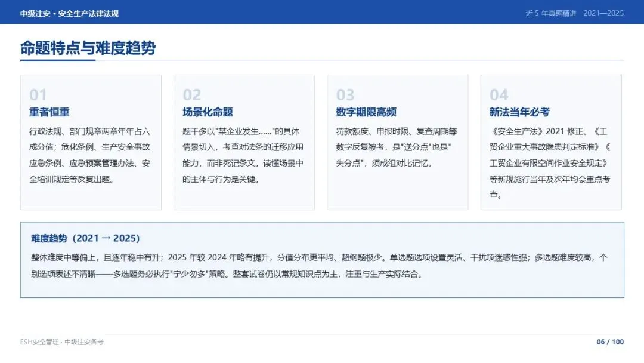Image resolution: width=644 pixels, height=363 pixels.
Task: Click the card number 04
Action: [x=499, y=94]
